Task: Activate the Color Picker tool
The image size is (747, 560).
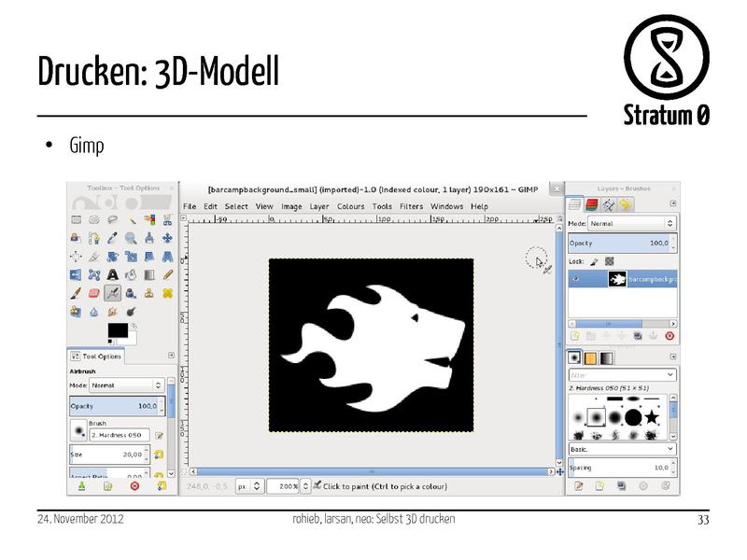Action: [x=112, y=237]
